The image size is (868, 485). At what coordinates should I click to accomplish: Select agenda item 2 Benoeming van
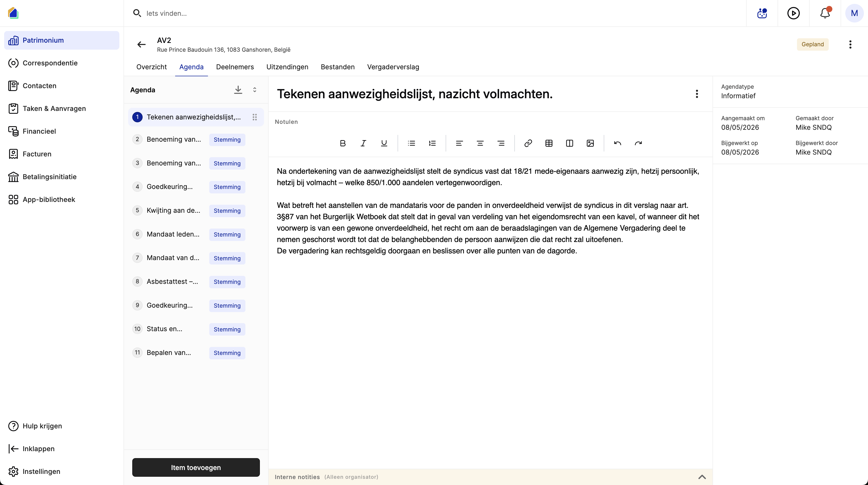click(x=196, y=140)
